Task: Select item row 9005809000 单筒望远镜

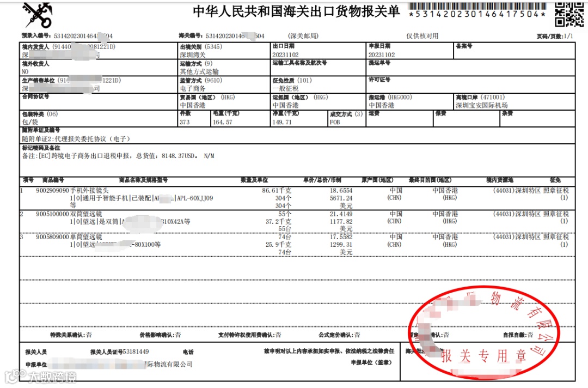Action: [x=297, y=245]
